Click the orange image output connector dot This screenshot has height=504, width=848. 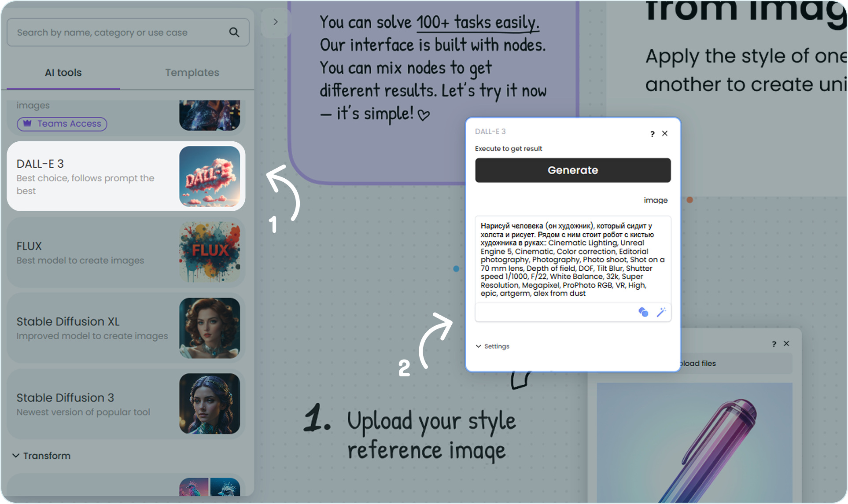point(689,200)
